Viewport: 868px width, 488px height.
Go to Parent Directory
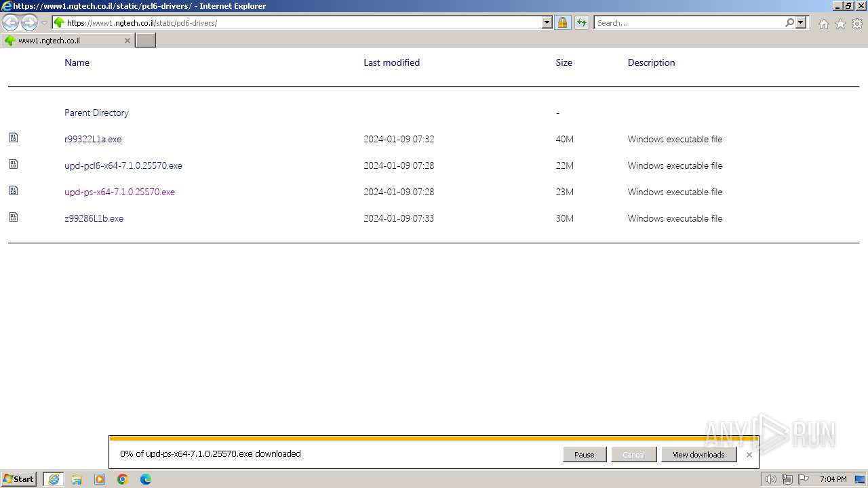click(96, 113)
